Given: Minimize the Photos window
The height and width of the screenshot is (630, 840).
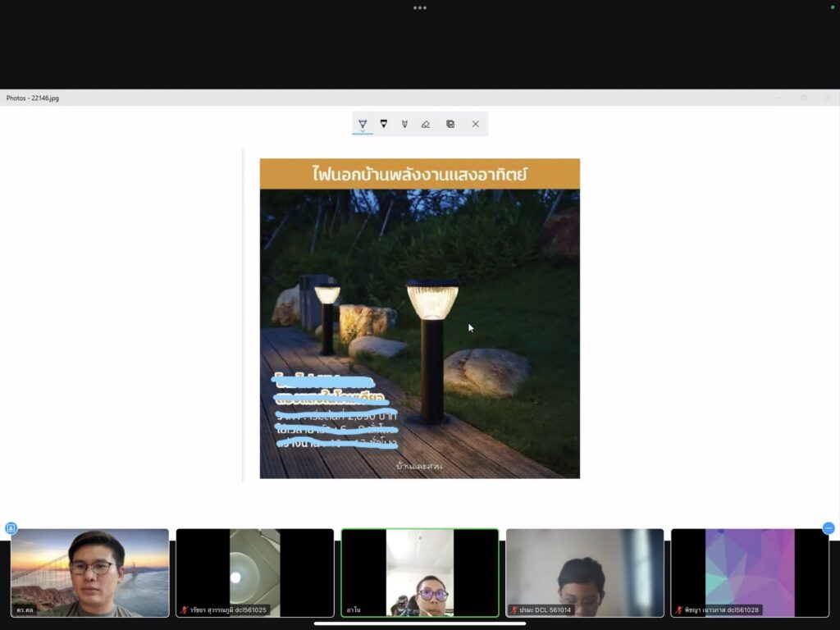Looking at the screenshot, I should click(x=779, y=98).
